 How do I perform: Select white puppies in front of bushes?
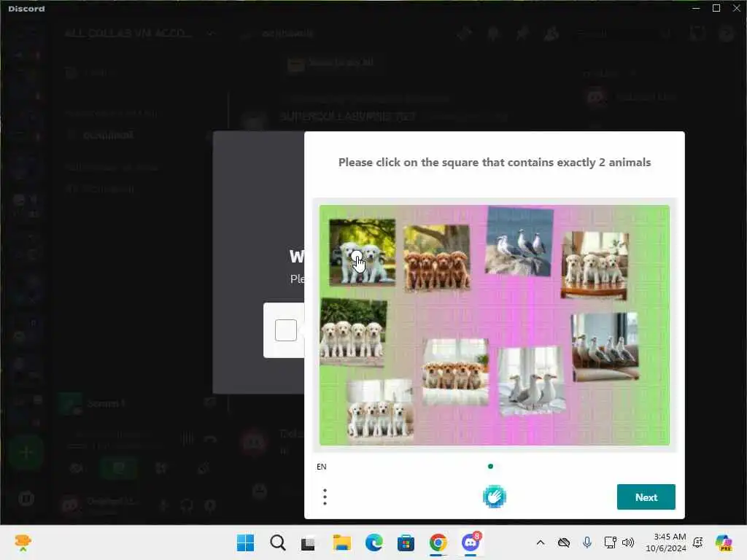[x=353, y=332]
